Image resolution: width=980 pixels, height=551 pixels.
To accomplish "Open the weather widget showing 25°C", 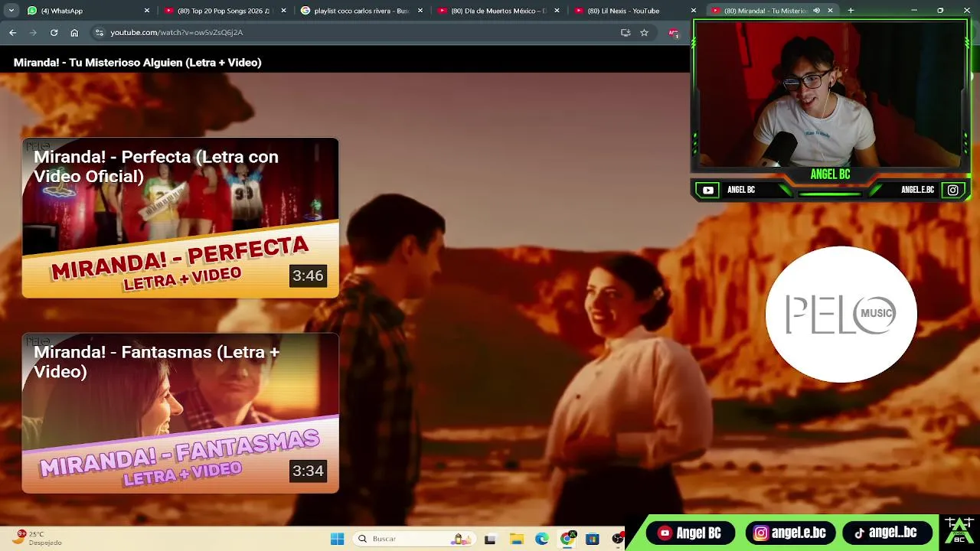I will (x=36, y=538).
